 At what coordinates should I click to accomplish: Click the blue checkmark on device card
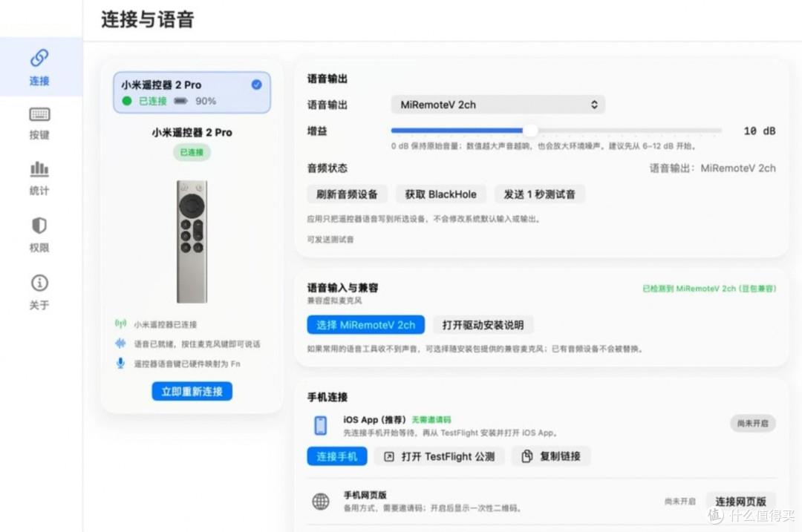(257, 85)
